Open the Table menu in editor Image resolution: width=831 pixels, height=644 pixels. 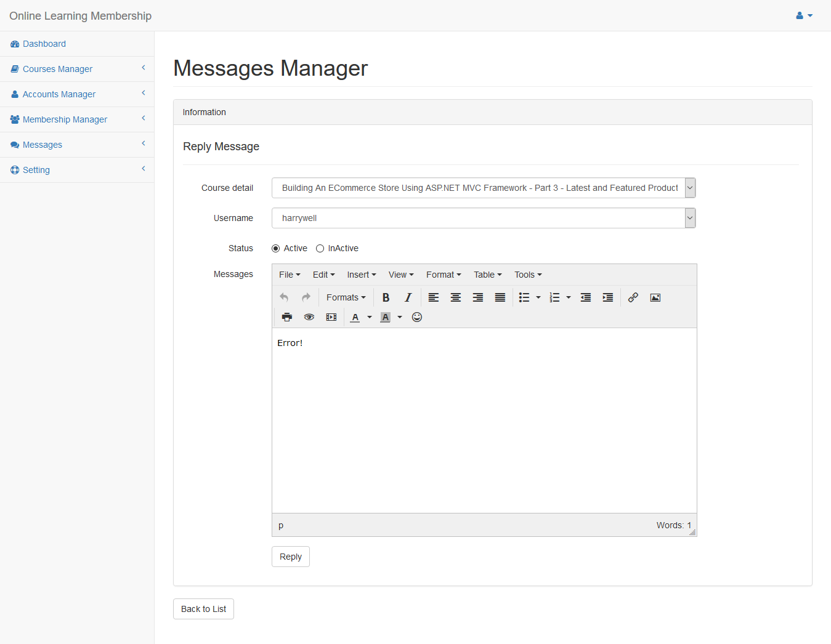[x=487, y=275]
